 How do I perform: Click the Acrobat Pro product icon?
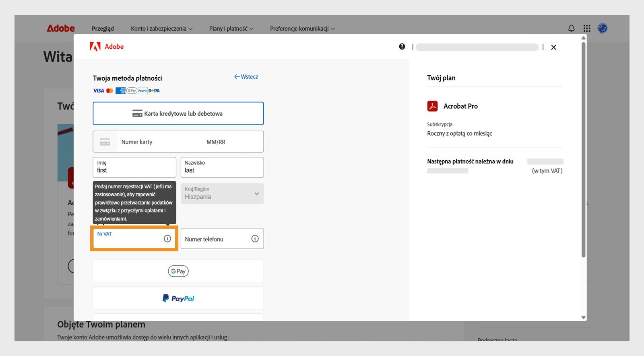[432, 106]
